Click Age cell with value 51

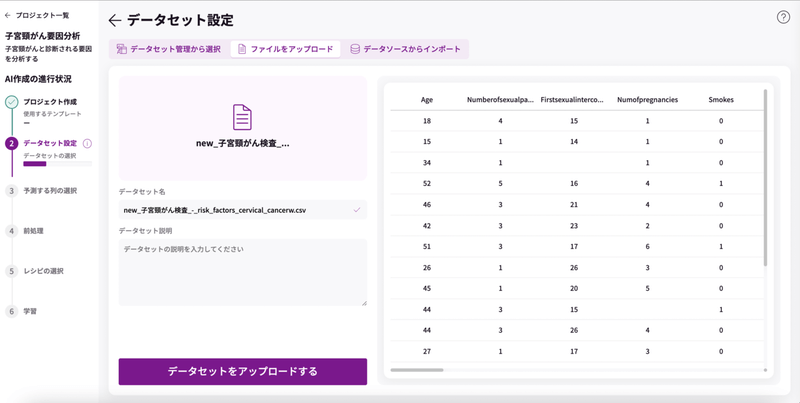[x=427, y=246]
